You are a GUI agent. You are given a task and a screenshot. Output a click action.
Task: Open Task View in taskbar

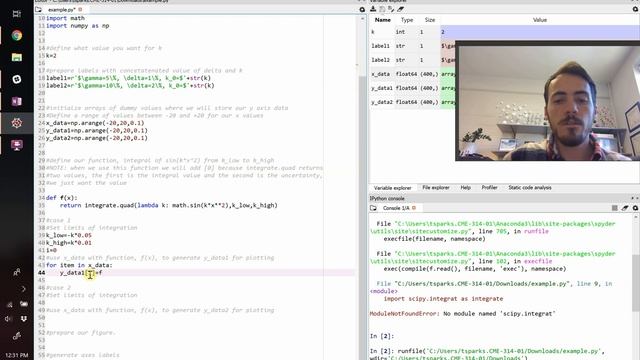pos(17,14)
